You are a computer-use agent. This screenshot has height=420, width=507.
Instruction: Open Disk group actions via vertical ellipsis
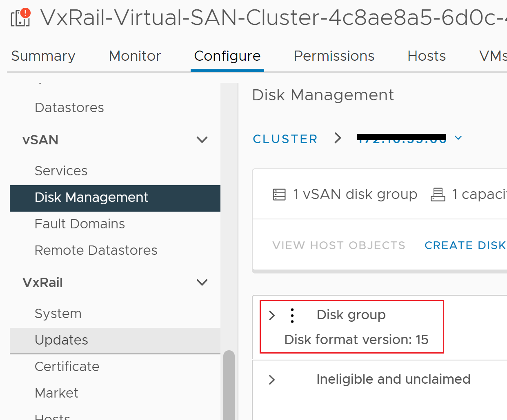tap(292, 315)
